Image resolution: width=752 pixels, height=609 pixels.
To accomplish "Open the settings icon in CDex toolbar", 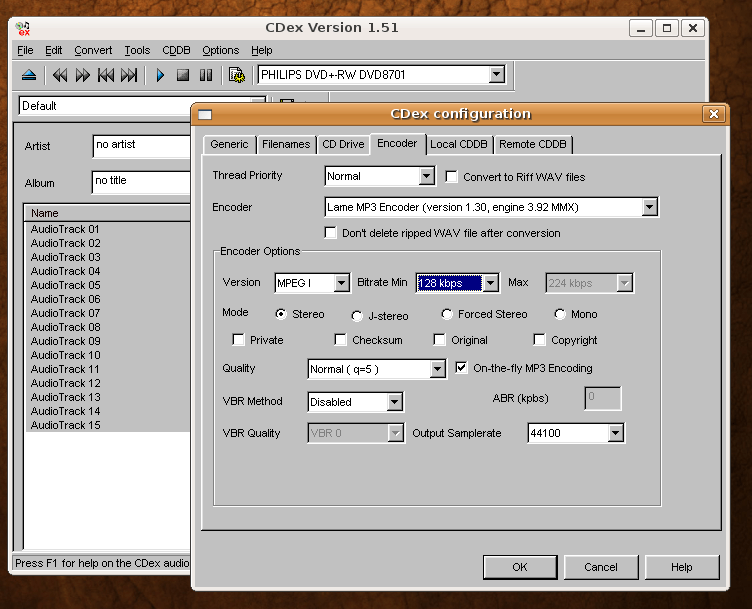I will (236, 75).
